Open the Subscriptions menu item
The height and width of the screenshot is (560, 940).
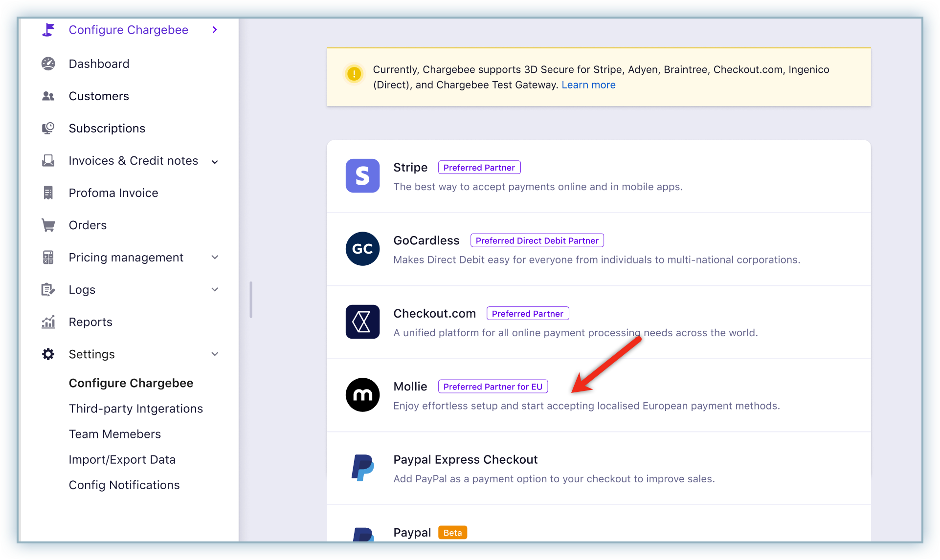point(107,129)
